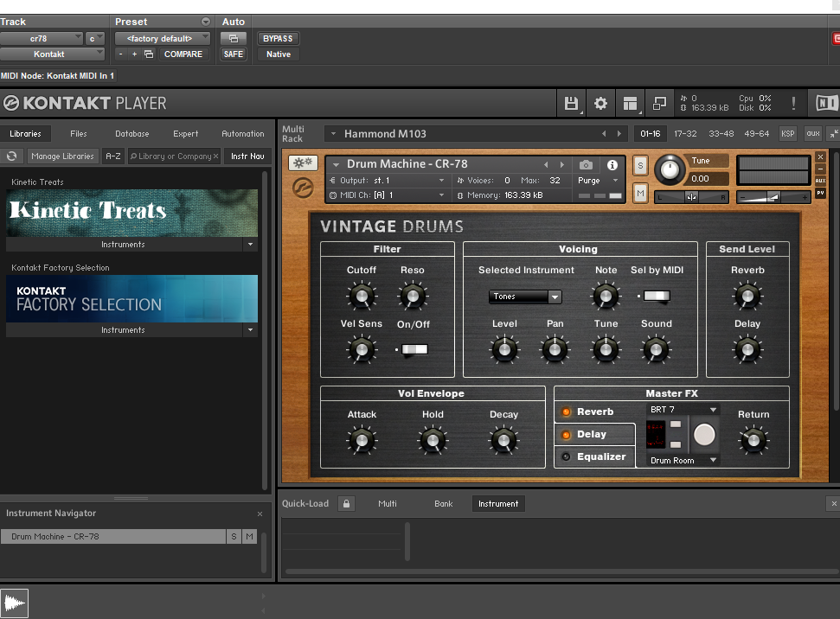Enable the Master FX Equalizer light
This screenshot has height=619, width=840.
(x=566, y=456)
